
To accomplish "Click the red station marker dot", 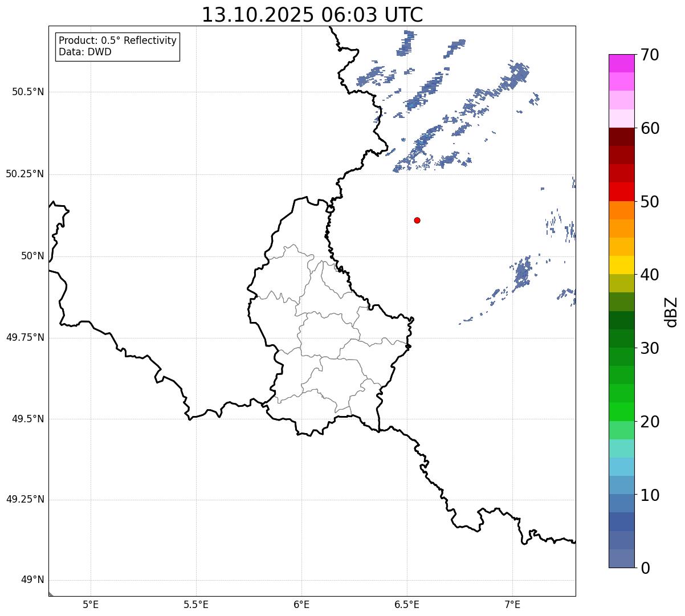I will click(x=417, y=221).
